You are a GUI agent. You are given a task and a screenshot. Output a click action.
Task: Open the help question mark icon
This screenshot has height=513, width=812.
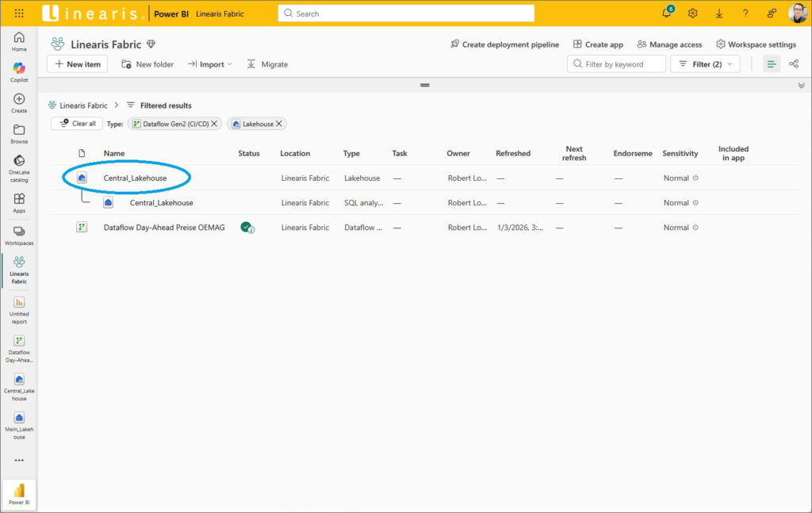[x=745, y=13]
